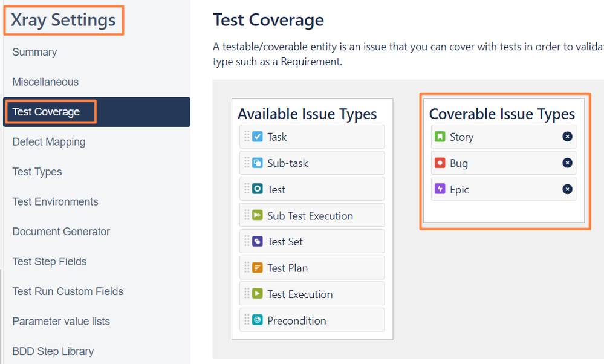The image size is (604, 364).
Task: Click the Test Coverage page title
Action: pos(268,20)
